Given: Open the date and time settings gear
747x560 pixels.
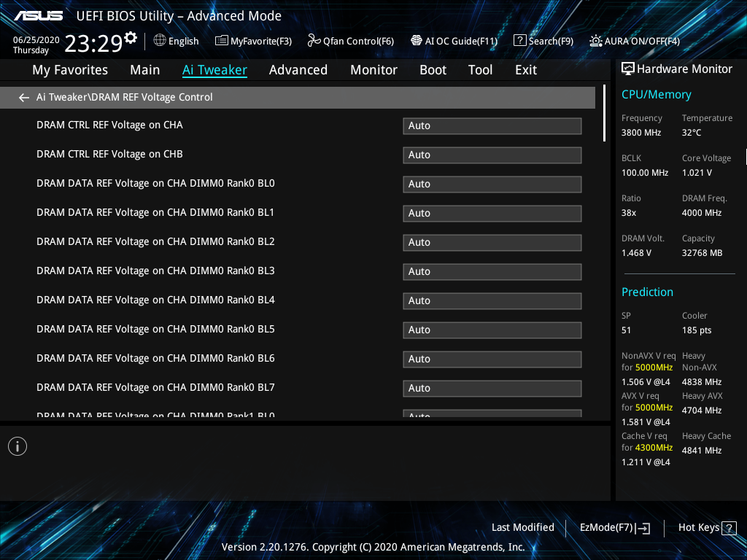Looking at the screenshot, I should click(131, 37).
